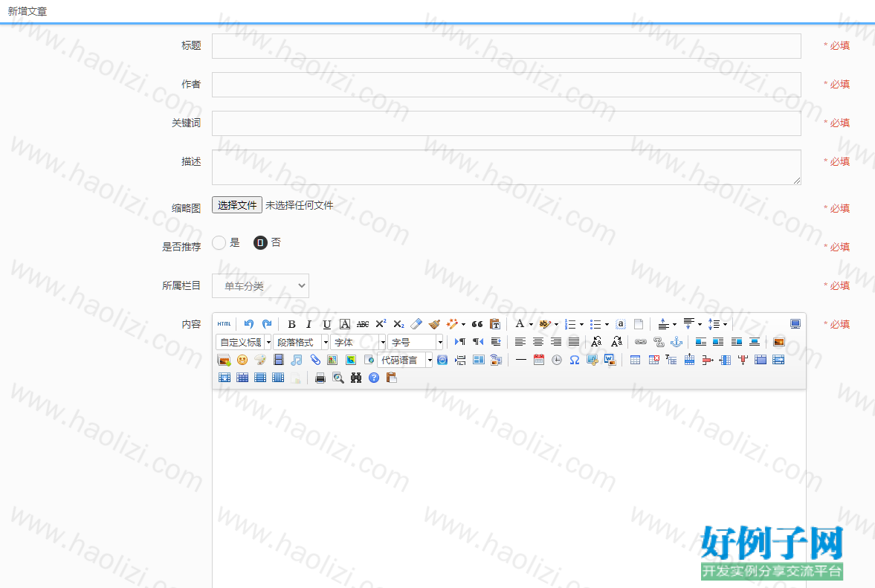This screenshot has height=588, width=875.
Task: Click the undo arrow icon
Action: point(249,324)
